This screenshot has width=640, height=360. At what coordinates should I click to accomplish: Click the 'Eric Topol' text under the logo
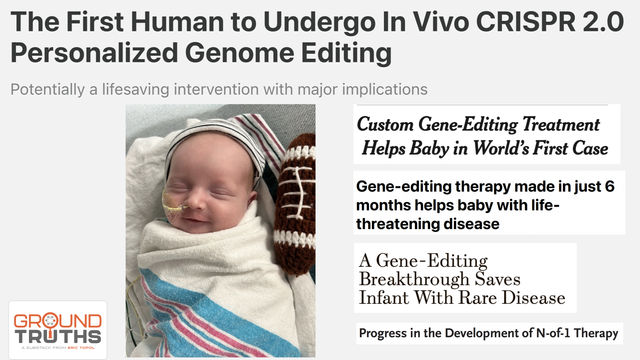[x=81, y=348]
